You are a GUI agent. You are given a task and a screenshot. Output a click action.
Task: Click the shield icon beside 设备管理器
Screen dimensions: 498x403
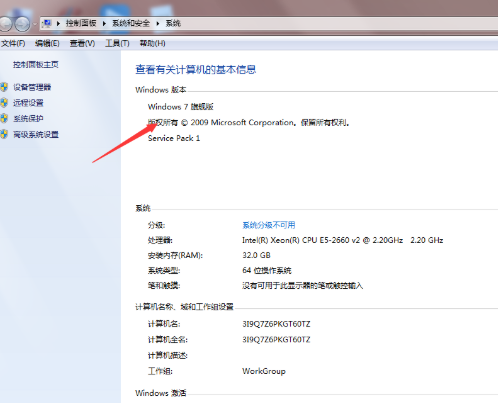(x=4, y=87)
